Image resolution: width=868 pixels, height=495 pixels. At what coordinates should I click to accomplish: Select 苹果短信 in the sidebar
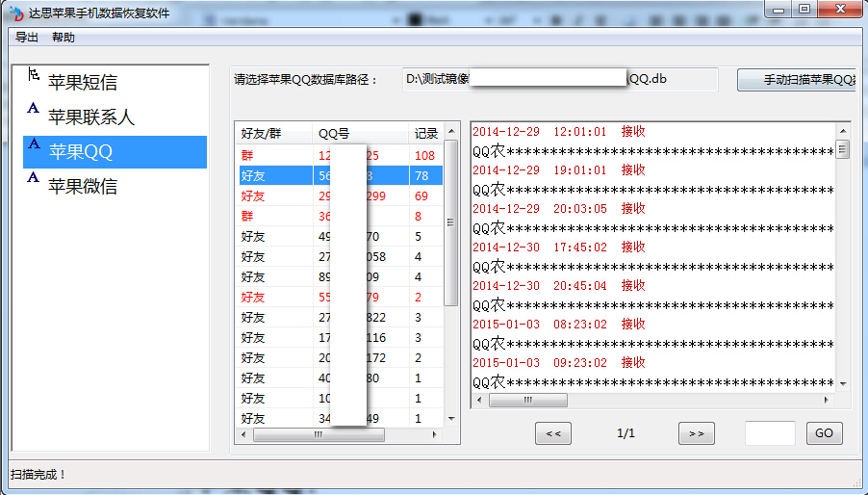[x=83, y=83]
